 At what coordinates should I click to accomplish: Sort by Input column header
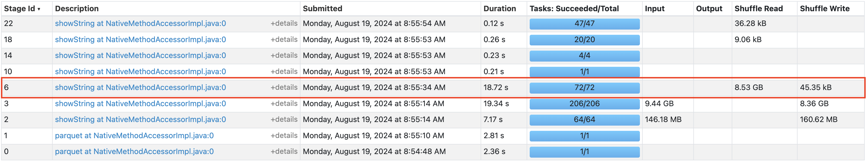click(654, 9)
